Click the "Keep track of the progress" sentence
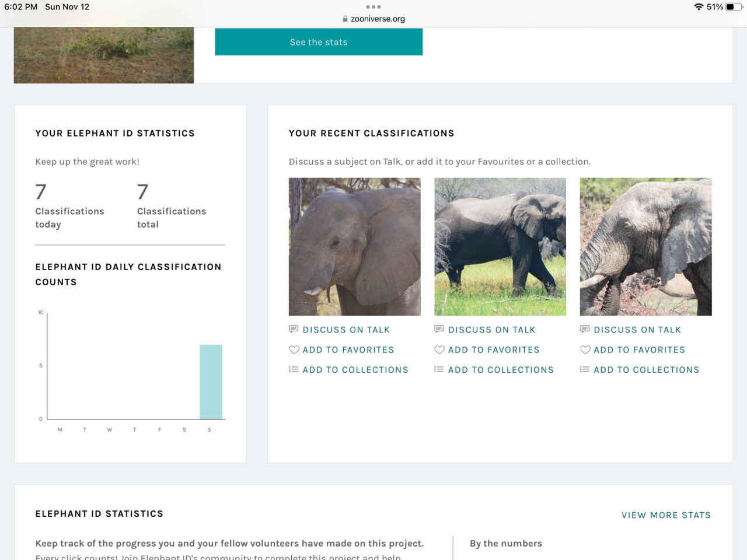 229,543
